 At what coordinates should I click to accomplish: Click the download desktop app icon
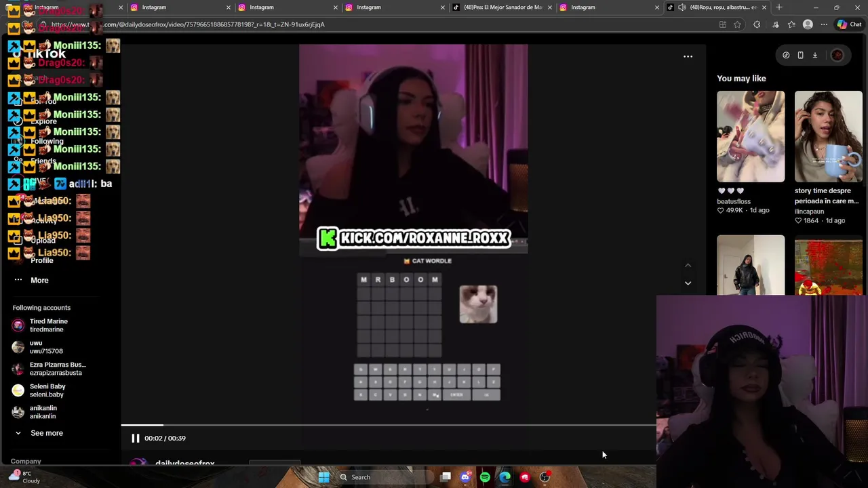[x=815, y=56]
